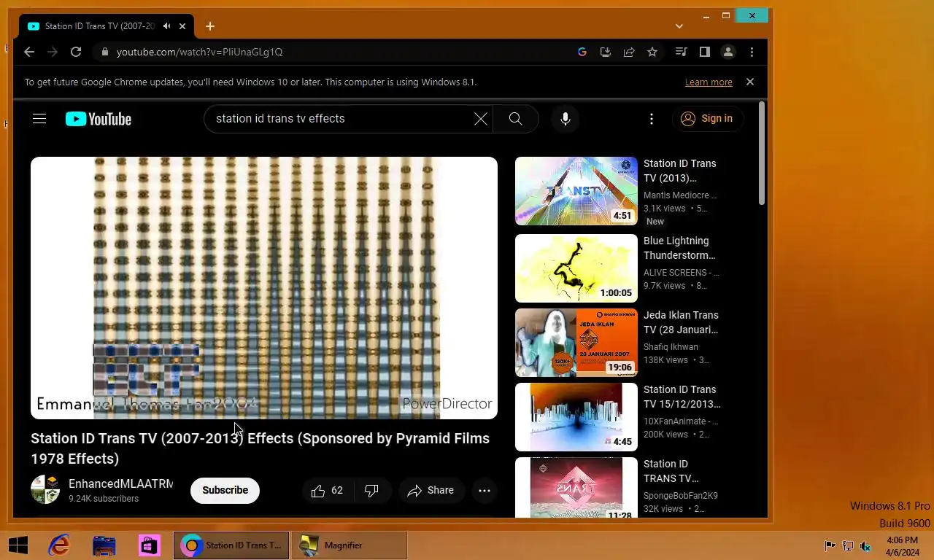Viewport: 934px width, 560px height.
Task: Open YouTube settings three-dot menu
Action: tap(652, 119)
